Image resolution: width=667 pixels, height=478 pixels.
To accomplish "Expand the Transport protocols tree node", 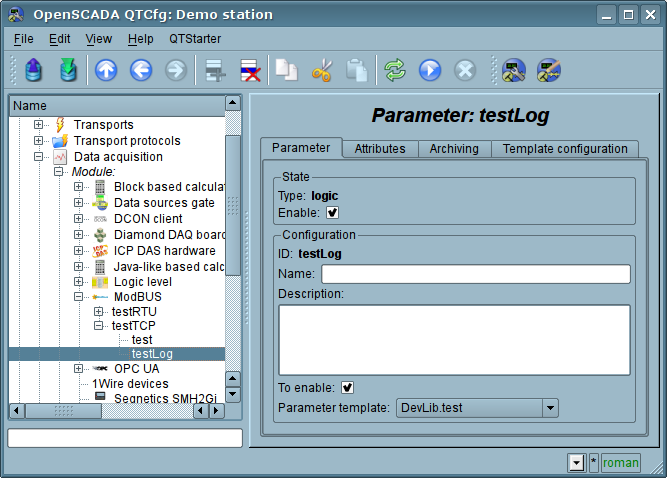I will tap(39, 141).
